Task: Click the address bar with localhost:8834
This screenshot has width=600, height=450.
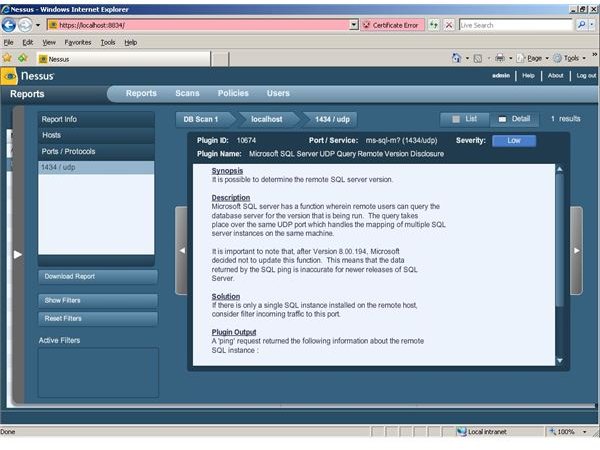Action: coord(198,25)
